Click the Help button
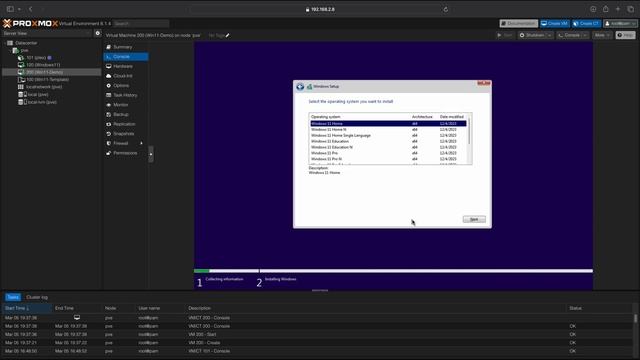Viewport: 640px width, 360px height. 625,36
